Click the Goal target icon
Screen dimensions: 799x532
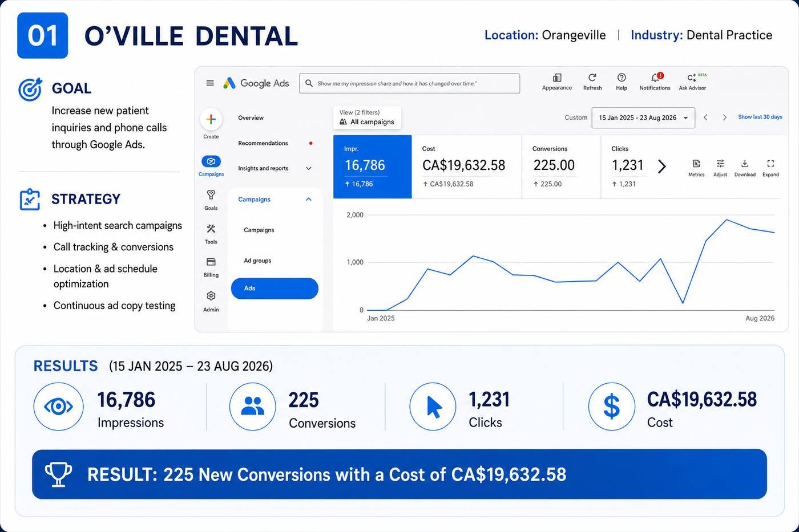[30, 90]
